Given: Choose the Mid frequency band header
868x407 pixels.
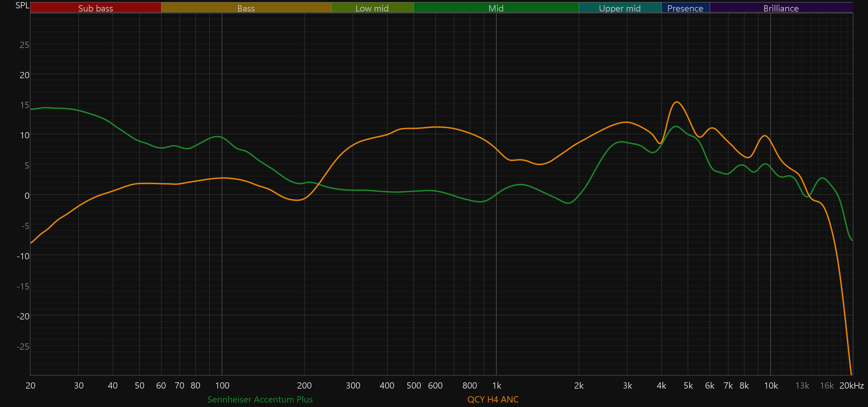Looking at the screenshot, I should tap(496, 8).
